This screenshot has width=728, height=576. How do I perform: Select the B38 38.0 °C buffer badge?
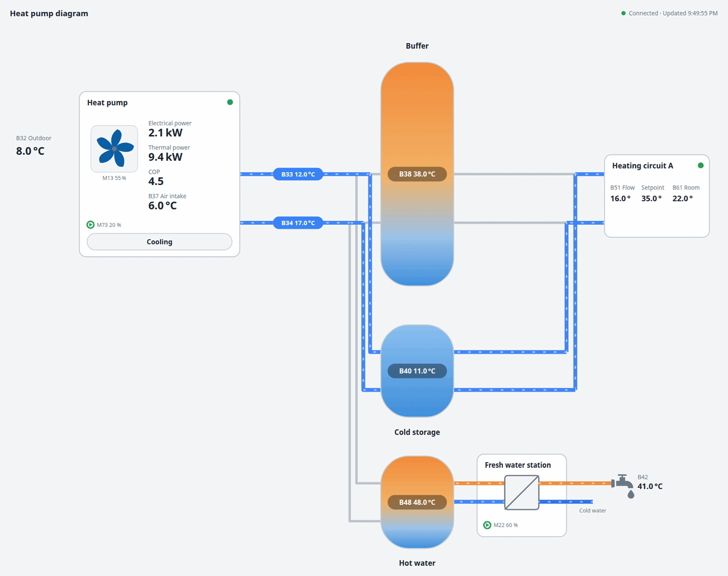417,174
